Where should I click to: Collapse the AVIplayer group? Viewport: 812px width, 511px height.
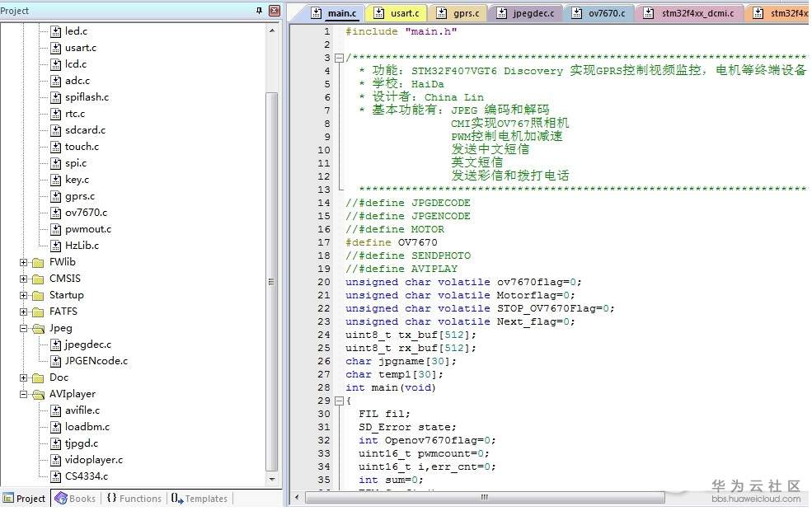point(23,395)
